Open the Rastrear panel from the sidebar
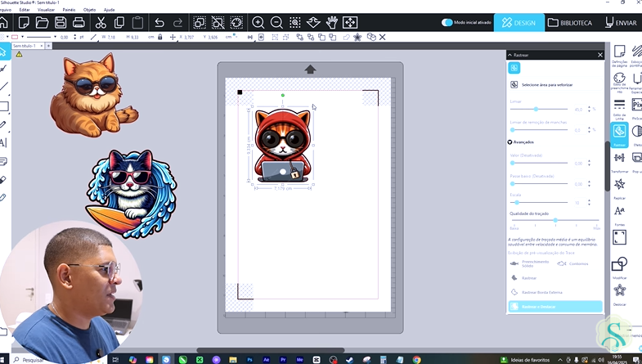Viewport: 642px width, 364px height. coord(619,135)
